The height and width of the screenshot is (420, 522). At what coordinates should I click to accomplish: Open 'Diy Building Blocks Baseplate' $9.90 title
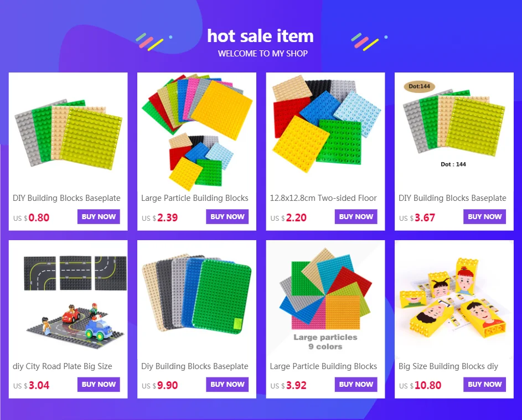(x=195, y=366)
